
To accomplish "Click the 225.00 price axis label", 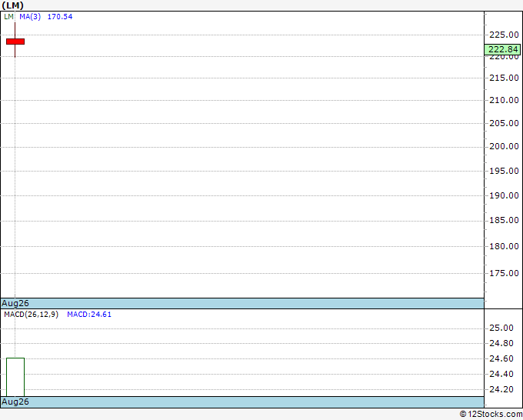I will point(504,35).
